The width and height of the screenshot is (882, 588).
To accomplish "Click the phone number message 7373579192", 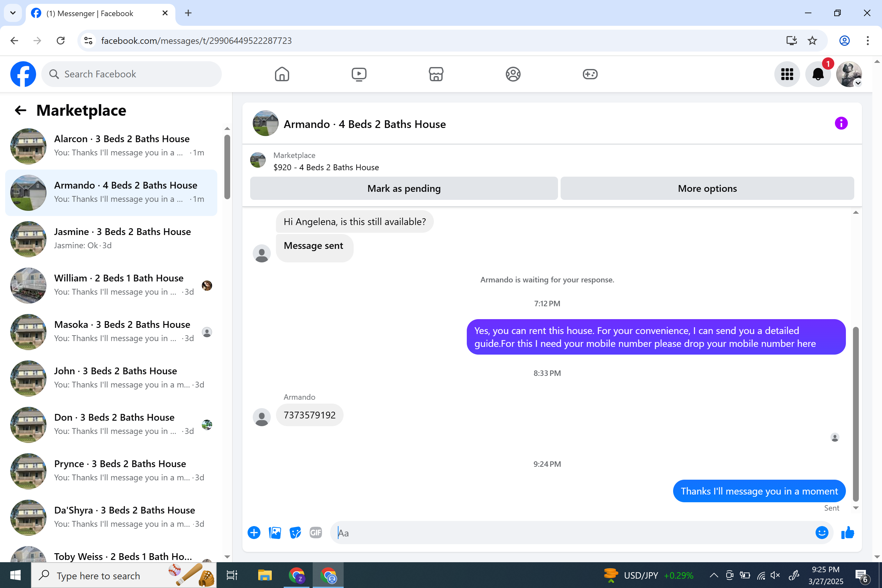I will [309, 415].
